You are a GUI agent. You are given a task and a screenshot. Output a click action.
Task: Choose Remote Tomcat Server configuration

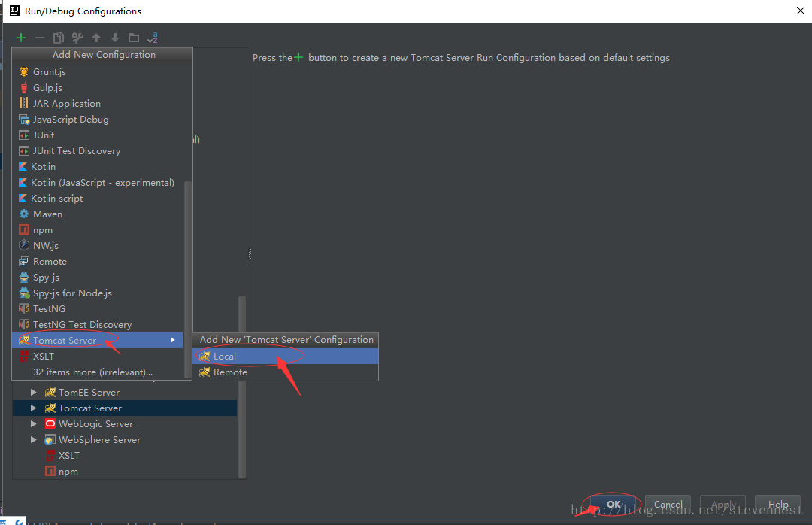coord(286,372)
